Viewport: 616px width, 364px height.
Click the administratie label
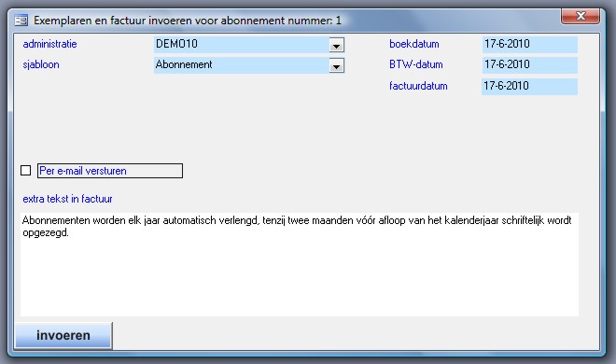49,44
